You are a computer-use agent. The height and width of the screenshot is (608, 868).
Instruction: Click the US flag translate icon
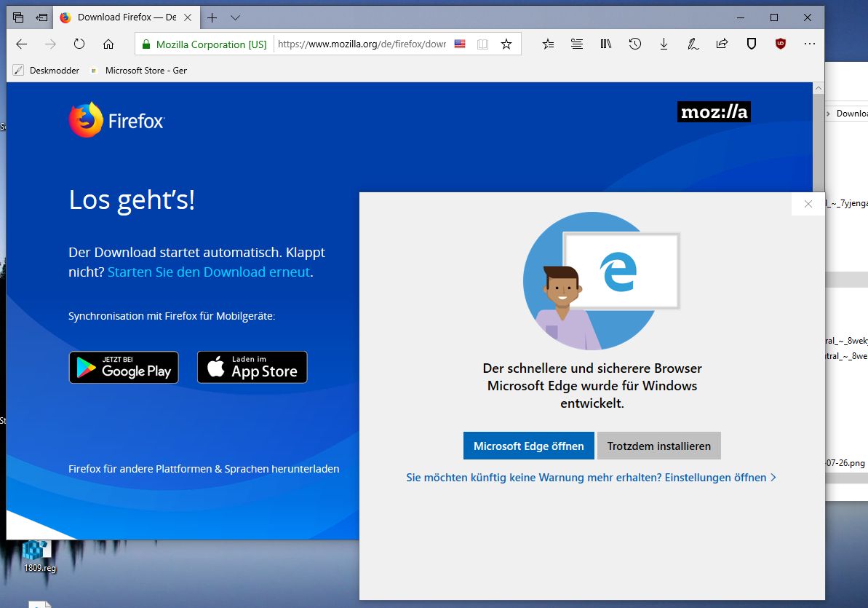click(459, 44)
